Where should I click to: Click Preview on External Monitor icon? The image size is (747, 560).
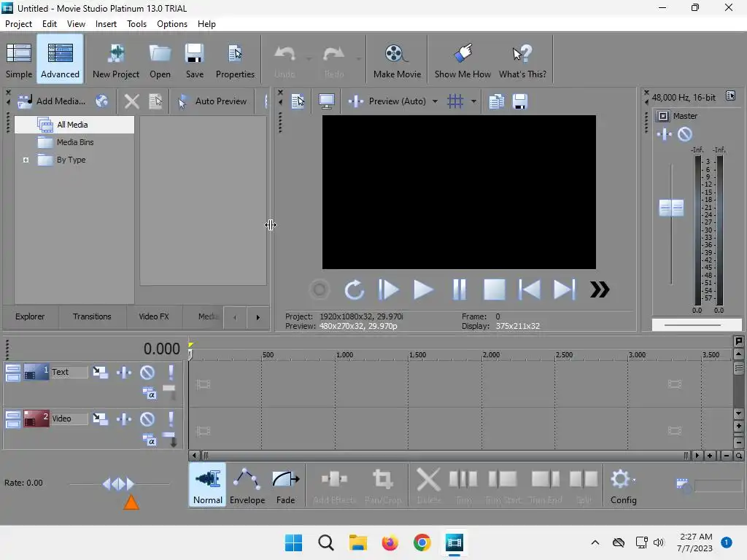tap(327, 101)
